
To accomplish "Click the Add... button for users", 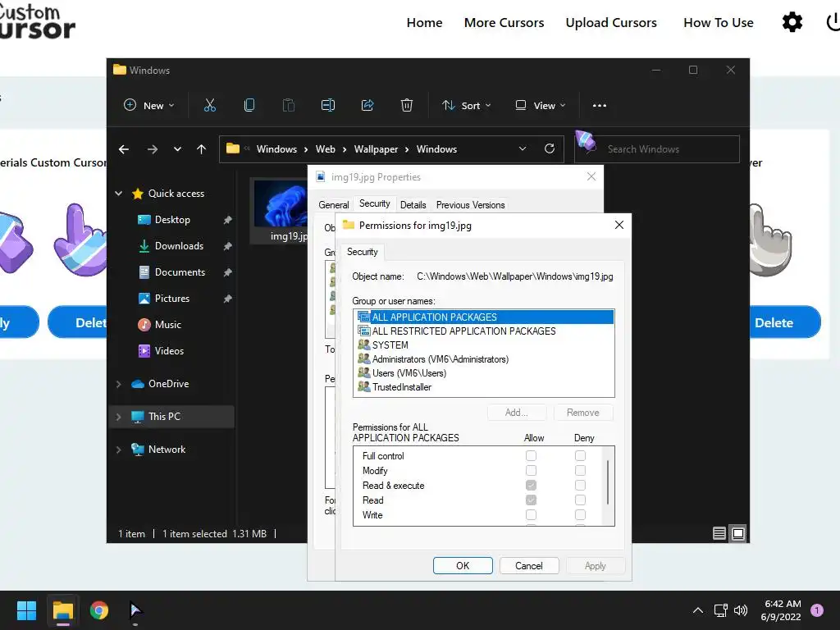I will point(517,413).
